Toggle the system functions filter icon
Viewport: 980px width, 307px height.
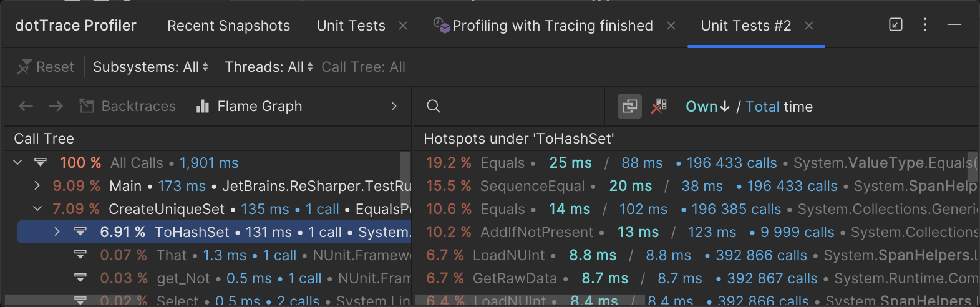[659, 107]
